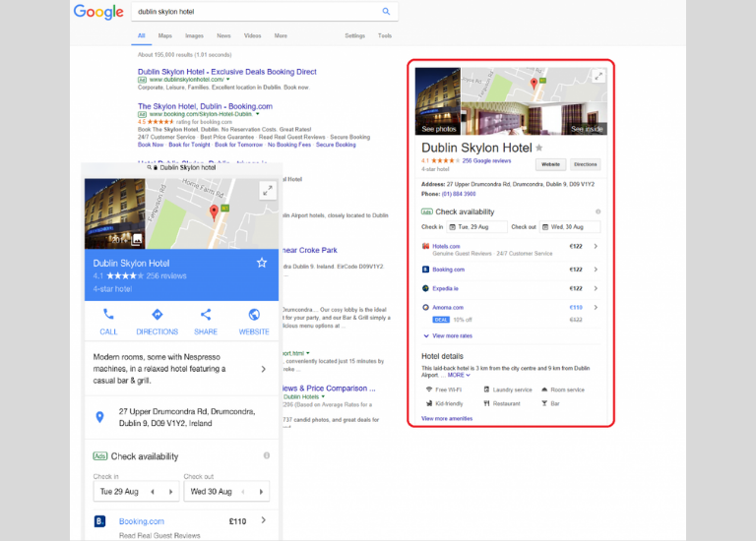Open dropdown arrow next to dublinskylonhotel.com ad URL
Image resolution: width=756 pixels, height=541 pixels.
coord(228,80)
